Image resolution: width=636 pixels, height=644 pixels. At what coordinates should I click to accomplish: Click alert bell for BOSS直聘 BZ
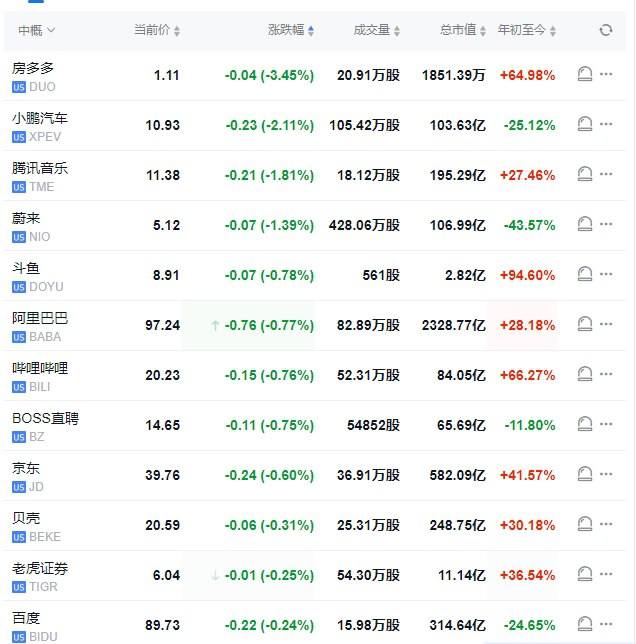pyautogui.click(x=585, y=424)
